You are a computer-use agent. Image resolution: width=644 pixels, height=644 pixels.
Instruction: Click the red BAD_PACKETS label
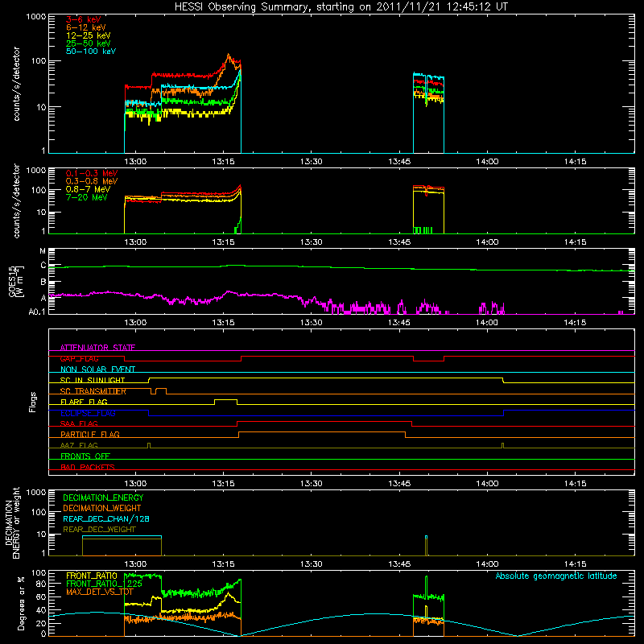[x=88, y=467]
